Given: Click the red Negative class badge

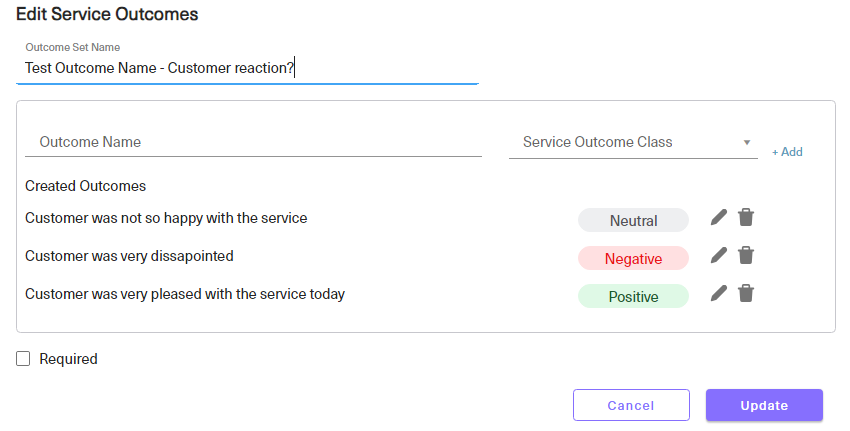Looking at the screenshot, I should (633, 259).
